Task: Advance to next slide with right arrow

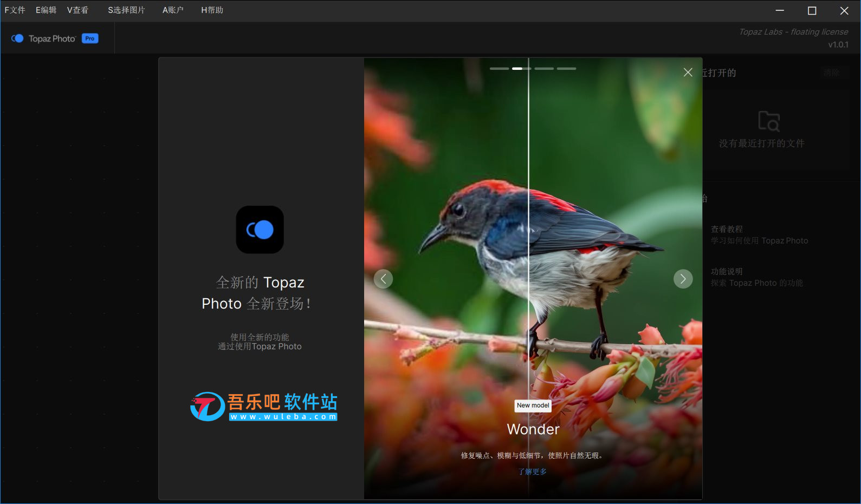Action: click(683, 279)
